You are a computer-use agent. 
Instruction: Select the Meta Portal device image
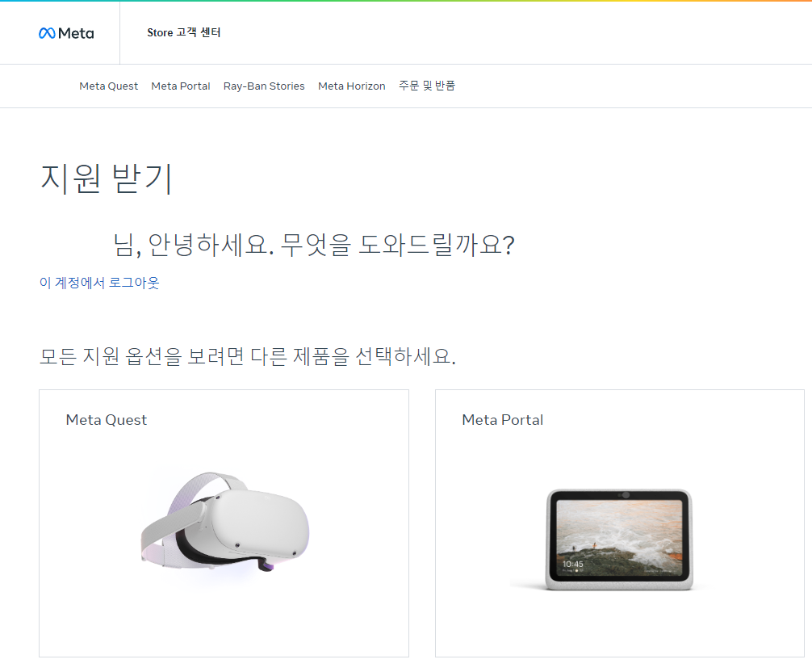coord(619,539)
